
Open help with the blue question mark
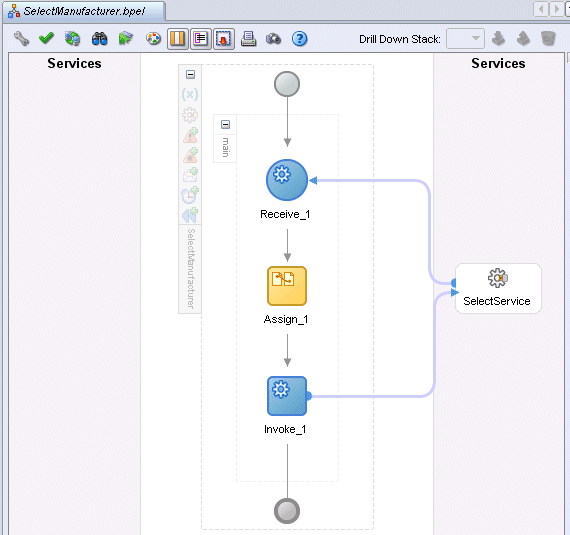coord(300,39)
